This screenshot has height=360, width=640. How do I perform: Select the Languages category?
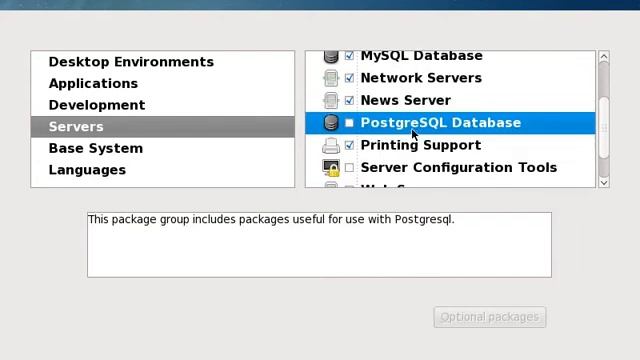pos(162,170)
